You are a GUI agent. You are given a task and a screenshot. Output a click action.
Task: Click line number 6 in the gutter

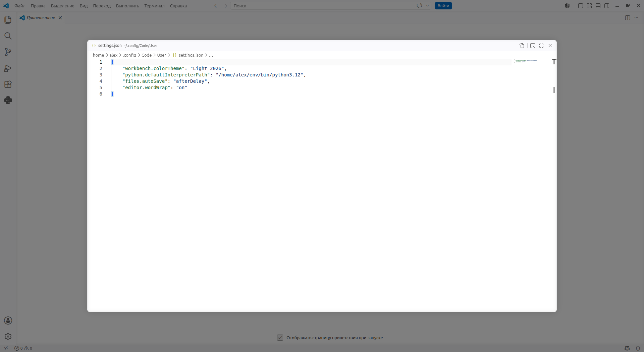[x=101, y=94]
